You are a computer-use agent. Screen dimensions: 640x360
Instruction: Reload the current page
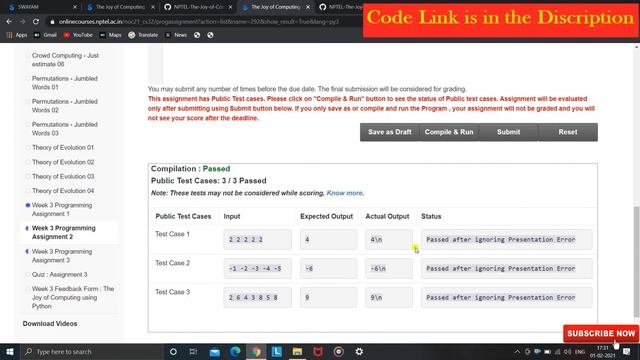coord(36,21)
